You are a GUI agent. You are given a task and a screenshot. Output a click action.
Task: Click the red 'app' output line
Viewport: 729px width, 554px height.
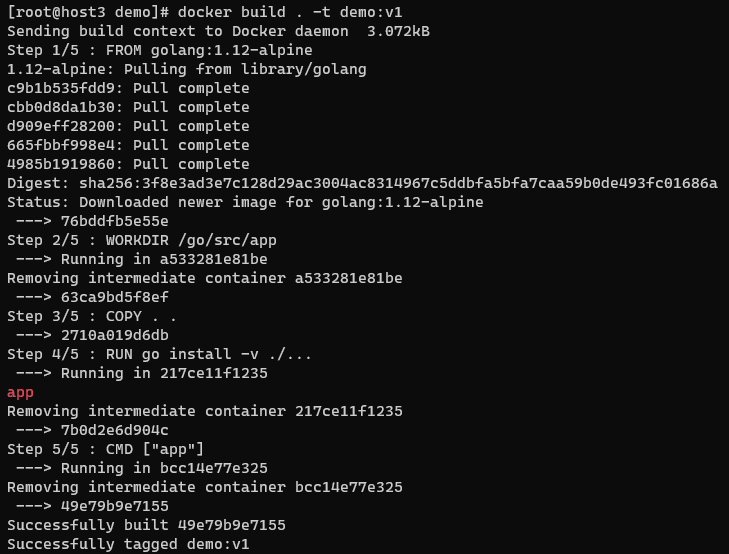coord(20,392)
